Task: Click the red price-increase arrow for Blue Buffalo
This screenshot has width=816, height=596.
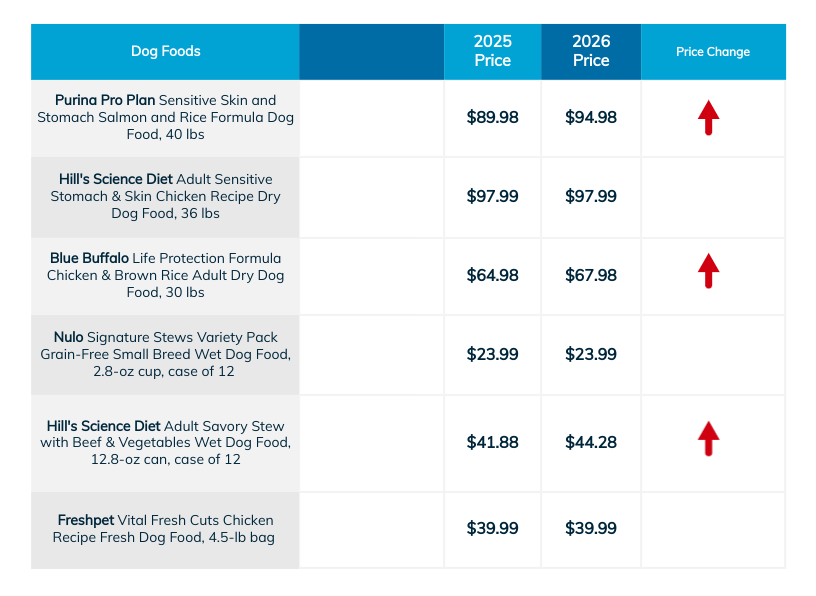Action: tap(708, 271)
